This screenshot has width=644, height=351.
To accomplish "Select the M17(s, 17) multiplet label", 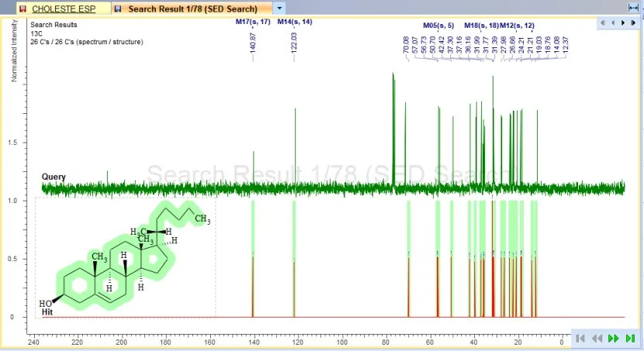I will [x=253, y=22].
